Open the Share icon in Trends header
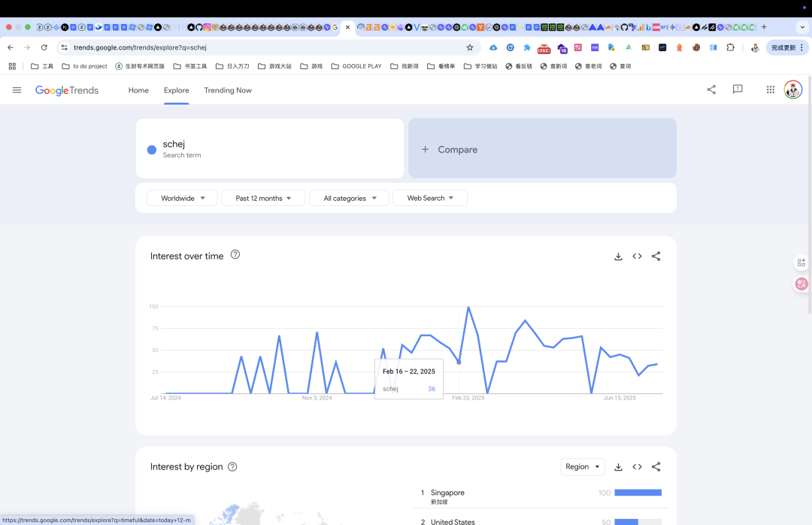812x525 pixels. coord(711,90)
